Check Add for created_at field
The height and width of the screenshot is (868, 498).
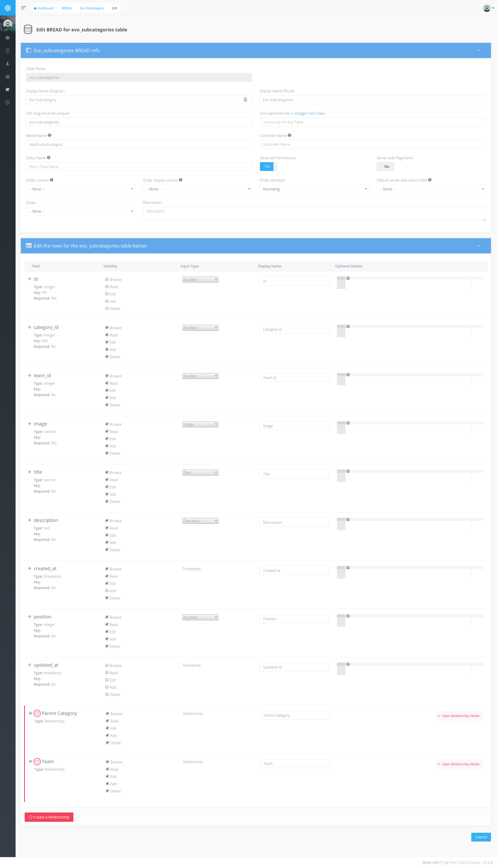pos(107,591)
